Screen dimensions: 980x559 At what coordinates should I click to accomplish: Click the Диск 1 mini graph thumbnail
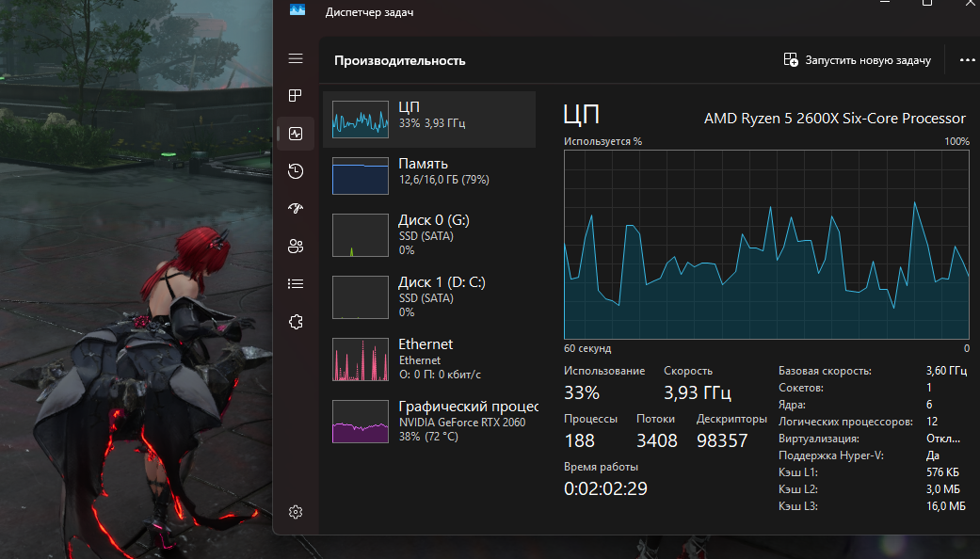pos(361,297)
